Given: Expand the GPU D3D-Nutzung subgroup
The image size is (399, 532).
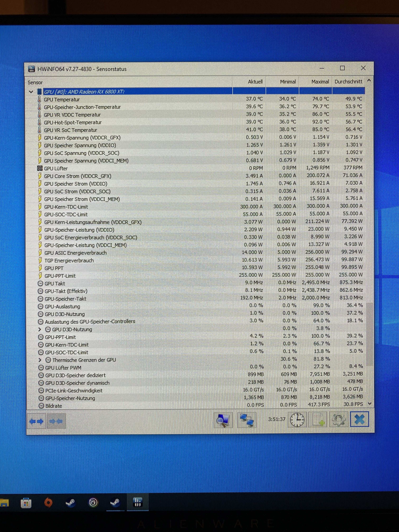Looking at the screenshot, I should pos(40,329).
